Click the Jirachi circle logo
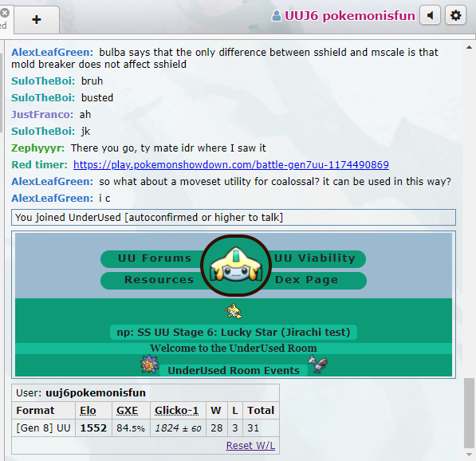This screenshot has width=476, height=461. click(x=236, y=265)
